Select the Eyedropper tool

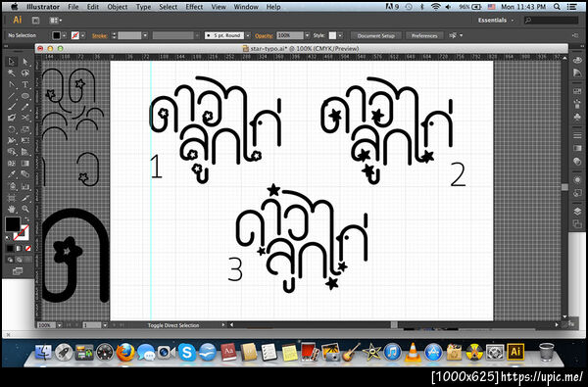(x=12, y=174)
